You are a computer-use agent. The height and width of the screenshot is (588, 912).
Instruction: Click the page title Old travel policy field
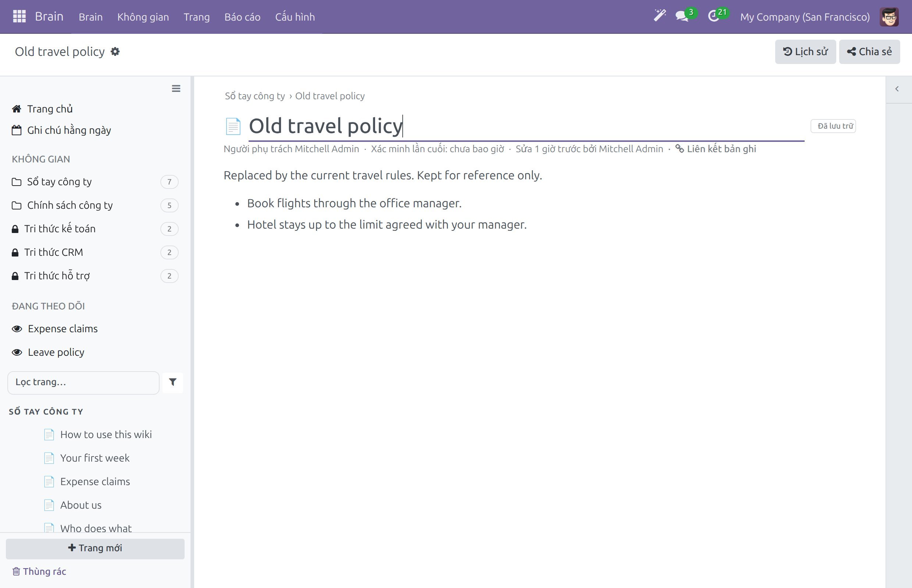526,126
